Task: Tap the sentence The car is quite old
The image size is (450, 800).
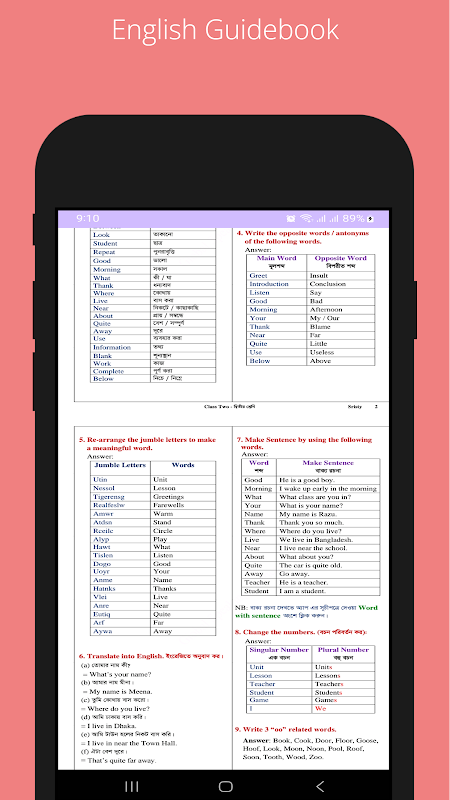Action: [x=310, y=566]
